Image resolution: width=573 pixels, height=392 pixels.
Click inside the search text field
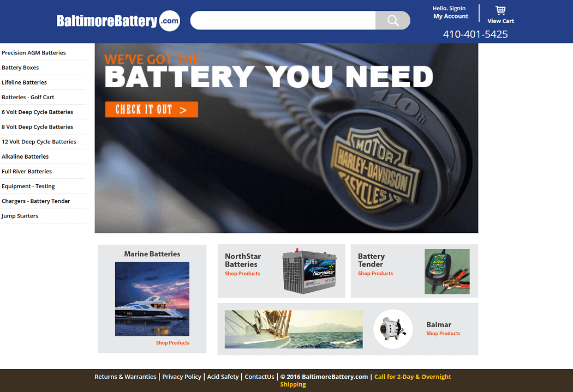tap(283, 20)
